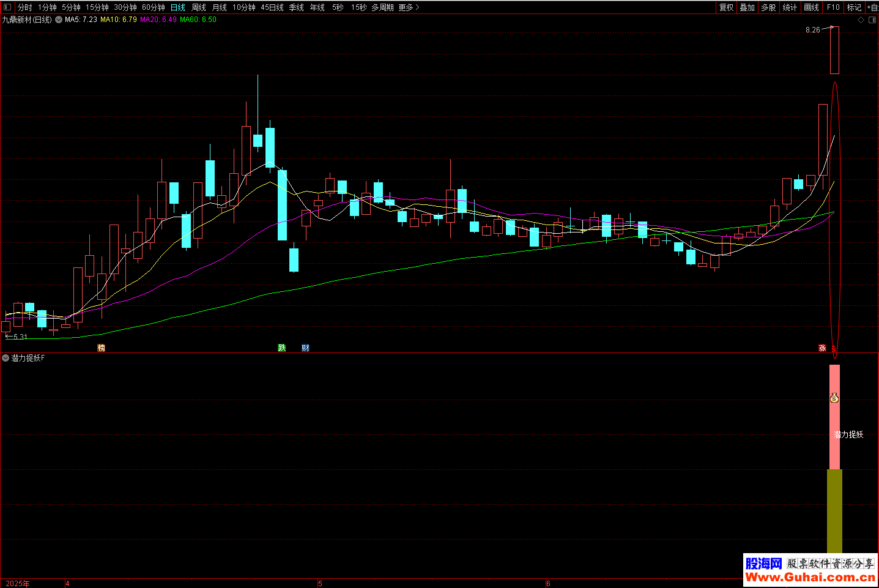Open the Www.Guhai.com.cn link
879x588 pixels.
(x=810, y=577)
